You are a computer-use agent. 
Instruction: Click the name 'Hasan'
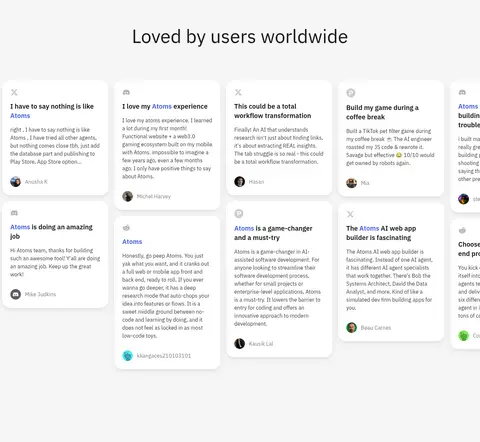pyautogui.click(x=256, y=182)
